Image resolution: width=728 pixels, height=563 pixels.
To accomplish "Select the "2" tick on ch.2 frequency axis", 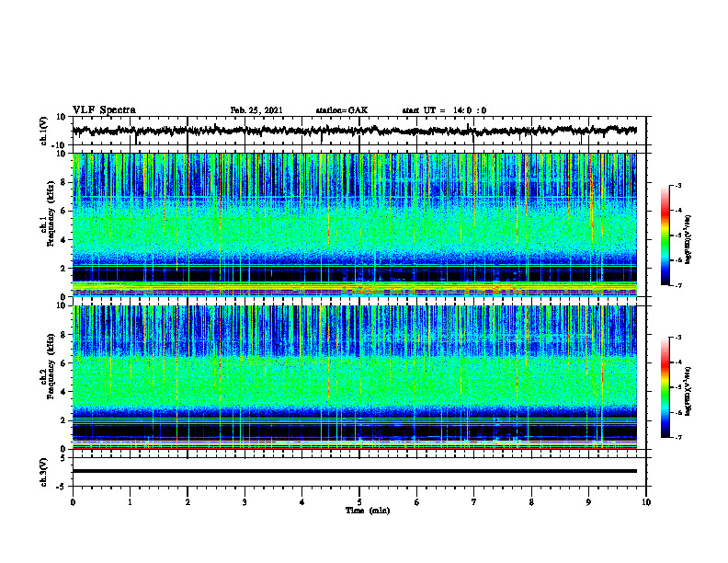I will (63, 420).
